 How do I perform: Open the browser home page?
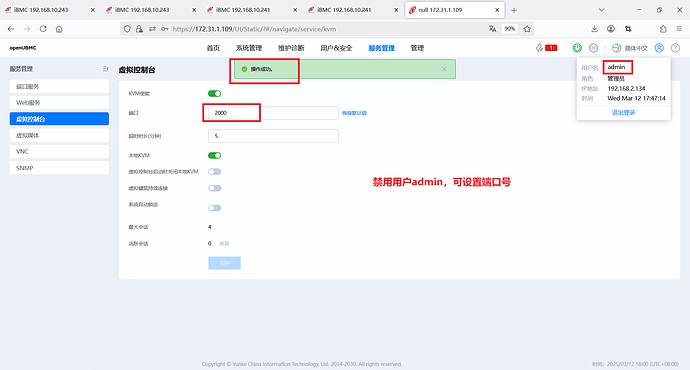click(59, 29)
